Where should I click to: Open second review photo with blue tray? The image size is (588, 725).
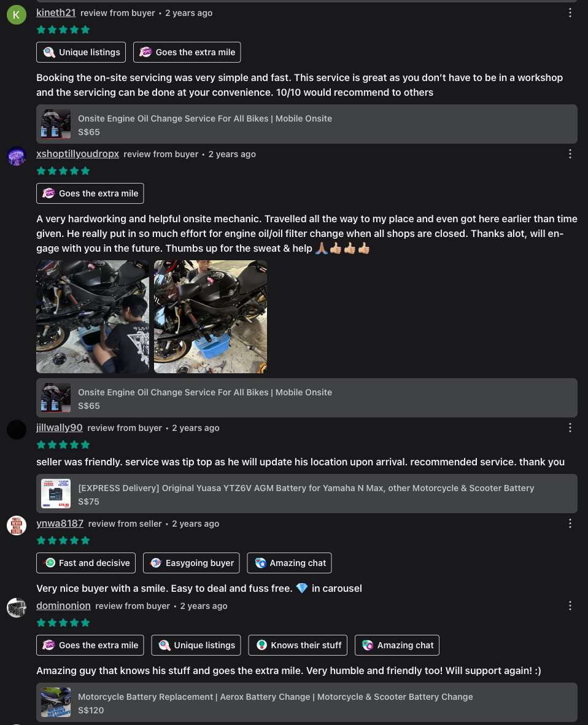click(211, 317)
